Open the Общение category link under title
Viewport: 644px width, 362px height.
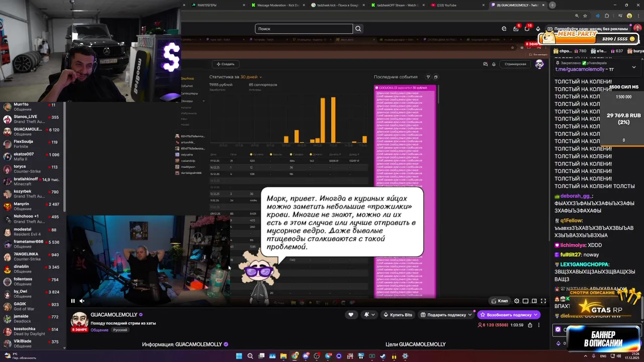[100, 330]
